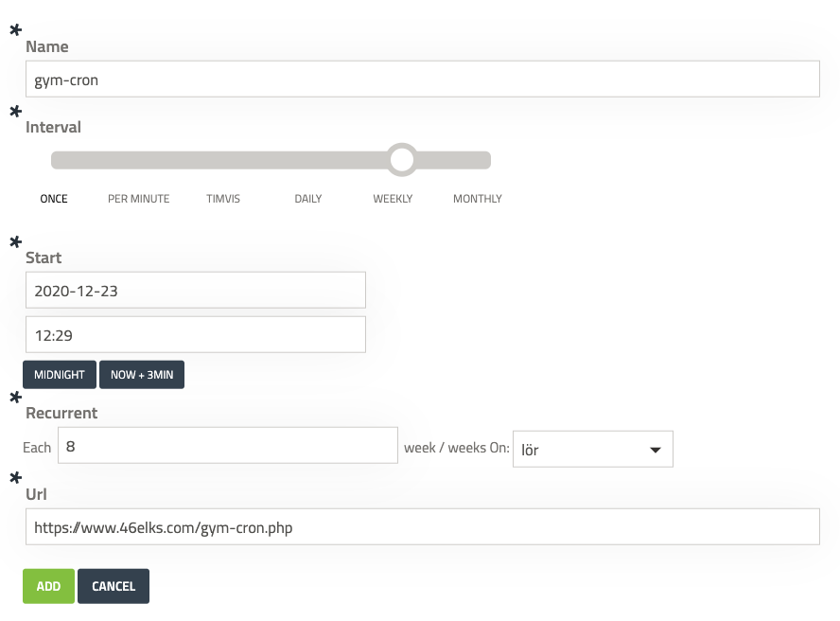
Task: Select the ONCE interval option
Action: click(x=54, y=199)
